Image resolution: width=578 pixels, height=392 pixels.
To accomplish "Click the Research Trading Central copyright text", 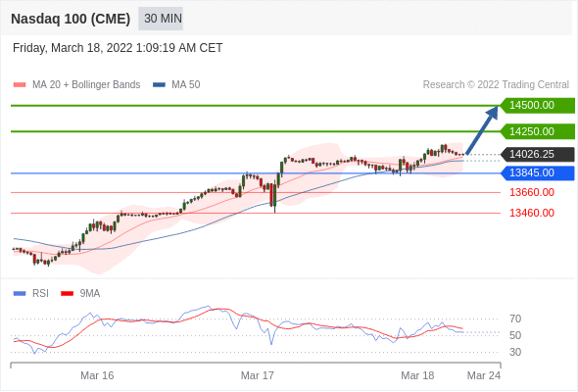I will 496,85.
